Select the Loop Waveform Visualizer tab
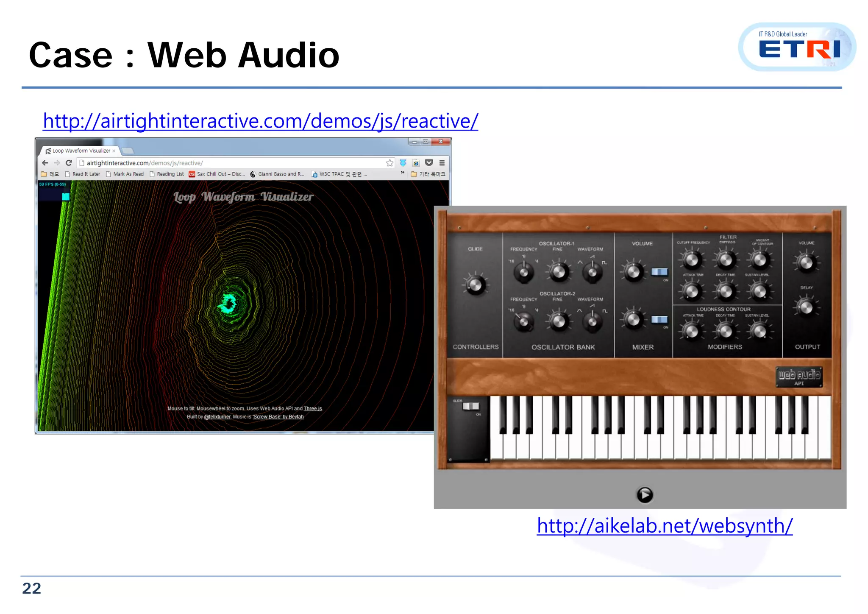 tap(81, 151)
